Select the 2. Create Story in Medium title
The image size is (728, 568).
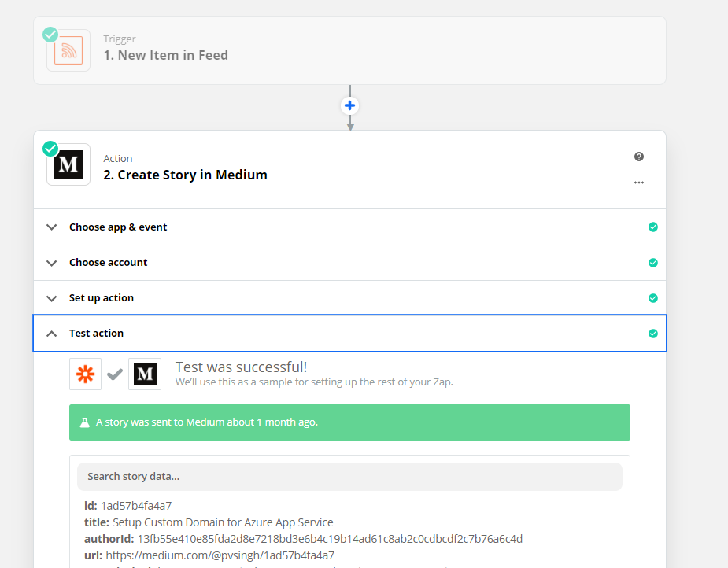coord(186,175)
